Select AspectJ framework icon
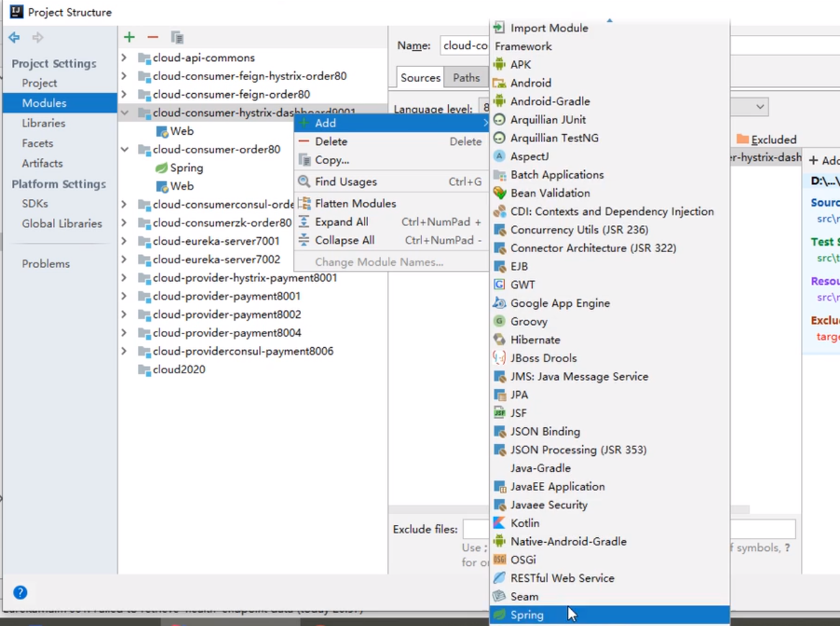840x626 pixels. [499, 156]
